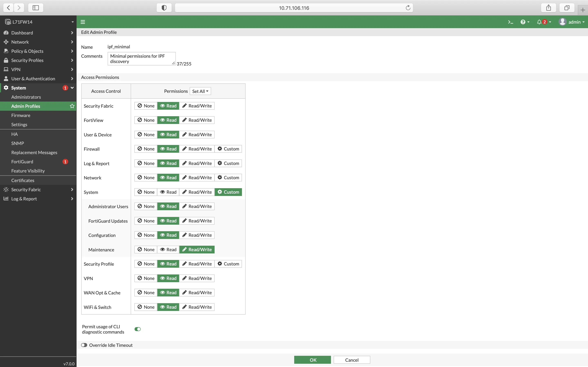
Task: Click in the Comments text field
Action: pyautogui.click(x=141, y=59)
